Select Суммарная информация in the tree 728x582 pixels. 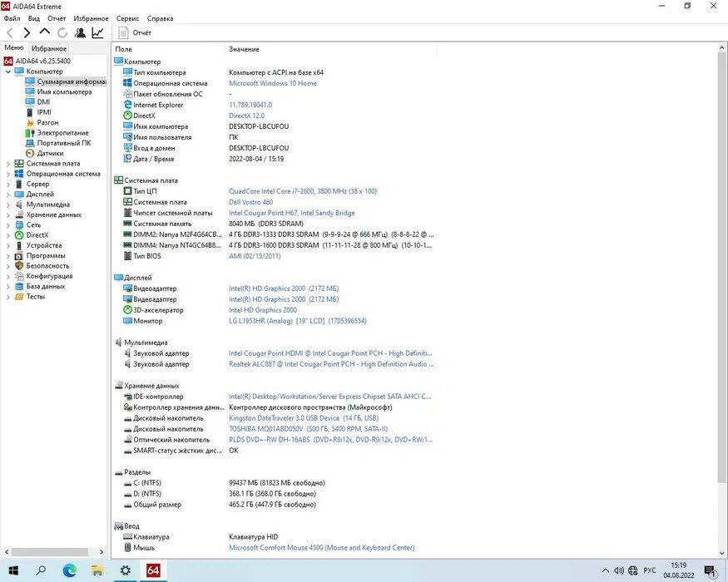pyautogui.click(x=72, y=81)
